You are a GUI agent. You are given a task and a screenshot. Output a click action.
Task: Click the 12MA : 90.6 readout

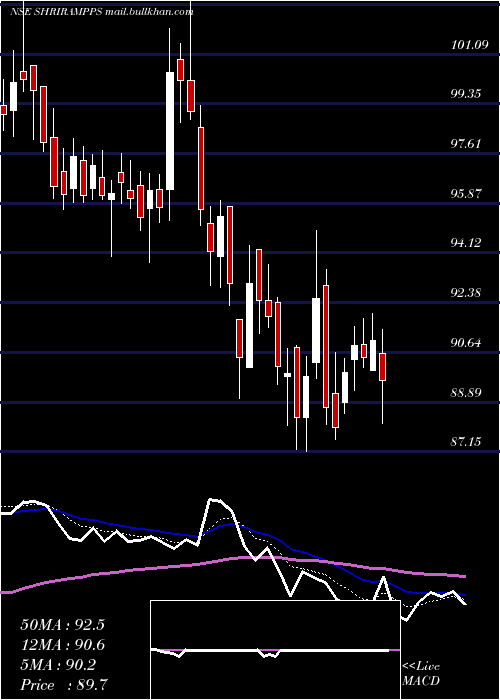(62, 645)
